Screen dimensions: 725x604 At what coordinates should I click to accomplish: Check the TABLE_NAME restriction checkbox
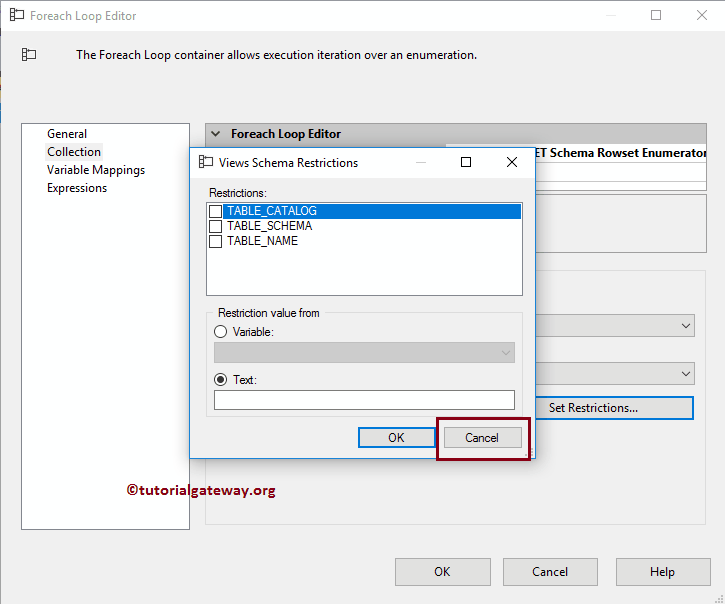click(x=215, y=241)
